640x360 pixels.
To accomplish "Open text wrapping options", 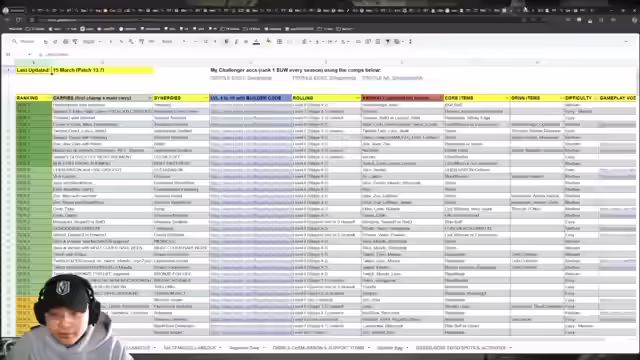I will point(331,42).
